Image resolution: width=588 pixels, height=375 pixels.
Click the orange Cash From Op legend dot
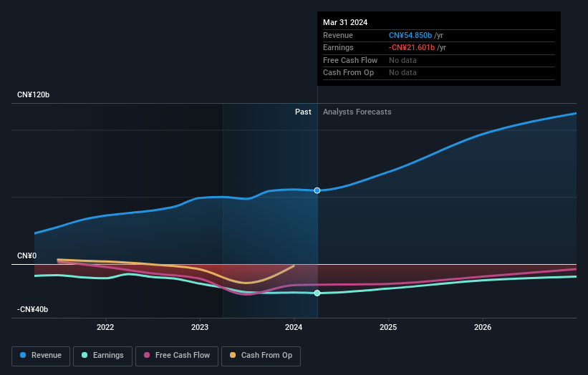[x=233, y=355]
